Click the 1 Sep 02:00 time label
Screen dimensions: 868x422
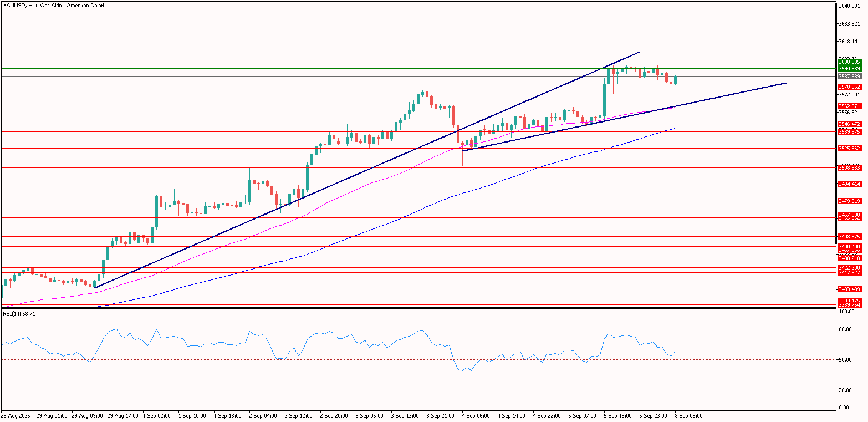point(157,415)
